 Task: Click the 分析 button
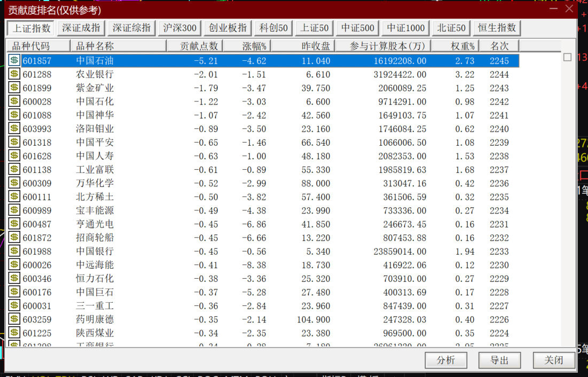pos(446,360)
